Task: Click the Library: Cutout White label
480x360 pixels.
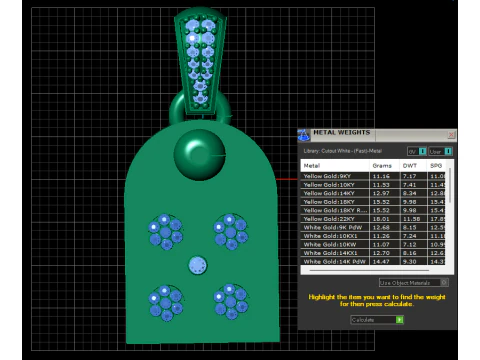Action: [343, 151]
